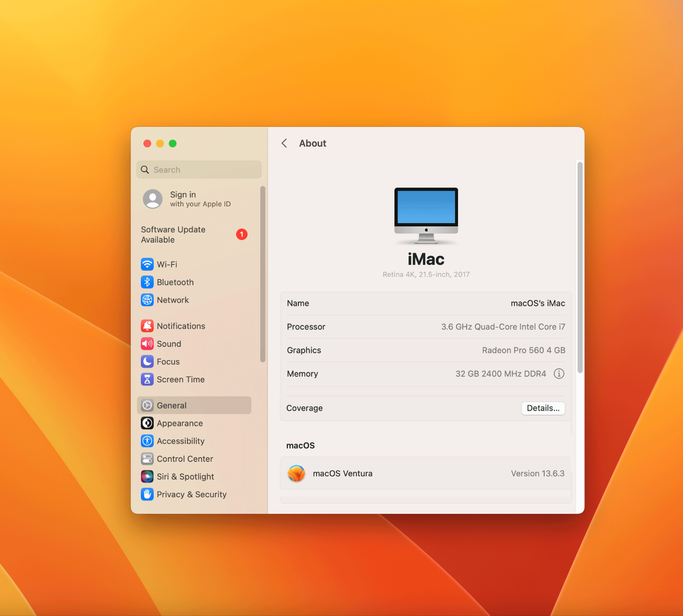Click the Accessibility icon
Image resolution: width=683 pixels, height=616 pixels.
[x=147, y=441]
